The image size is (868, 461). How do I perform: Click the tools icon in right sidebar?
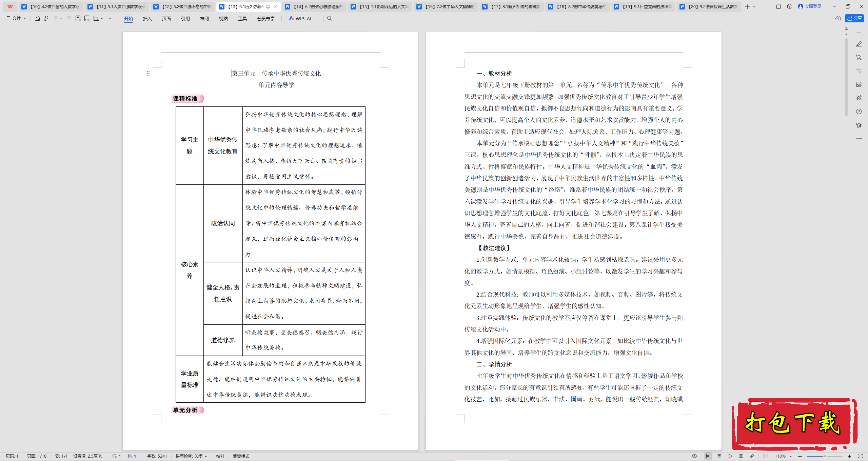pos(859,98)
